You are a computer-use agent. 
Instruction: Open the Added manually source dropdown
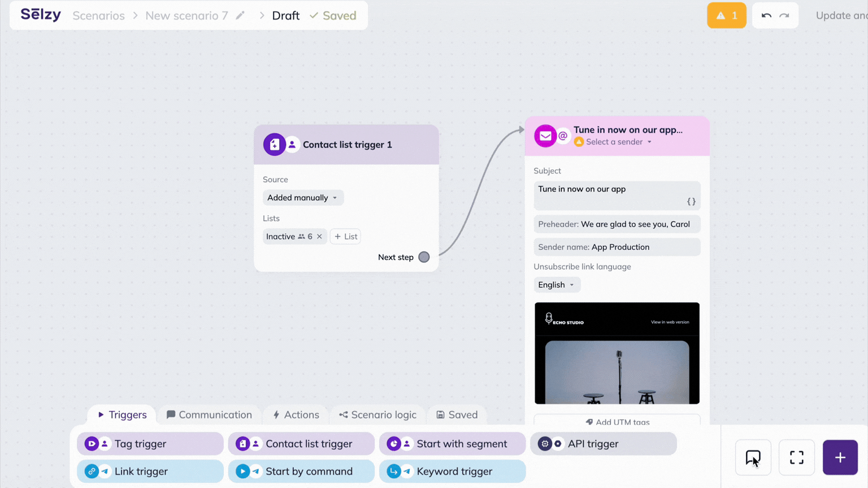[303, 198]
